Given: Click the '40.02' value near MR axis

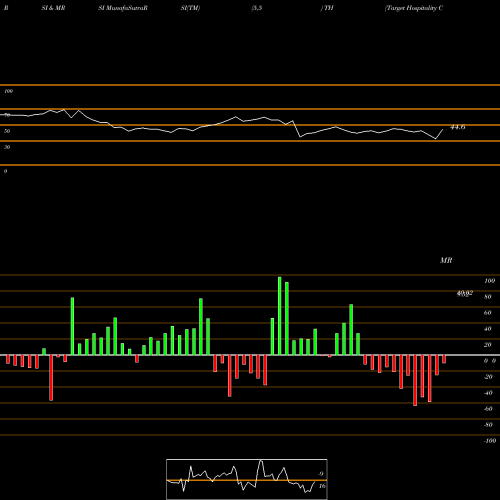Looking at the screenshot, I should point(465,293).
